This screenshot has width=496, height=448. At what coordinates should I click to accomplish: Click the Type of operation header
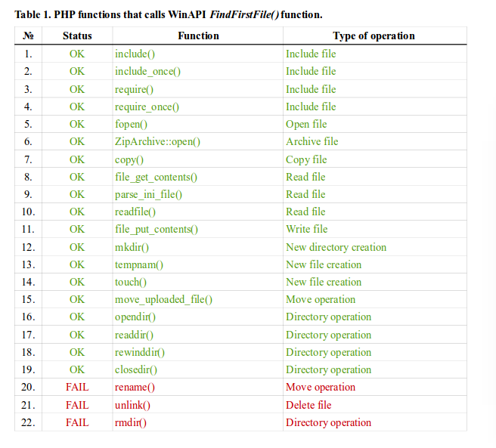click(x=374, y=36)
